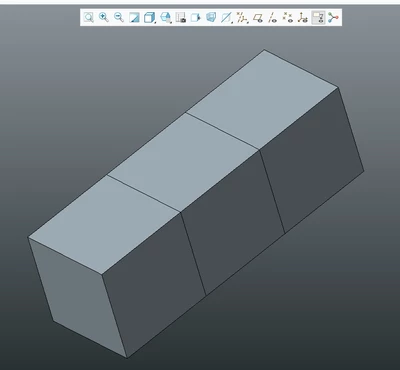Toggle datum axis display
The height and width of the screenshot is (370, 400).
pos(273,17)
